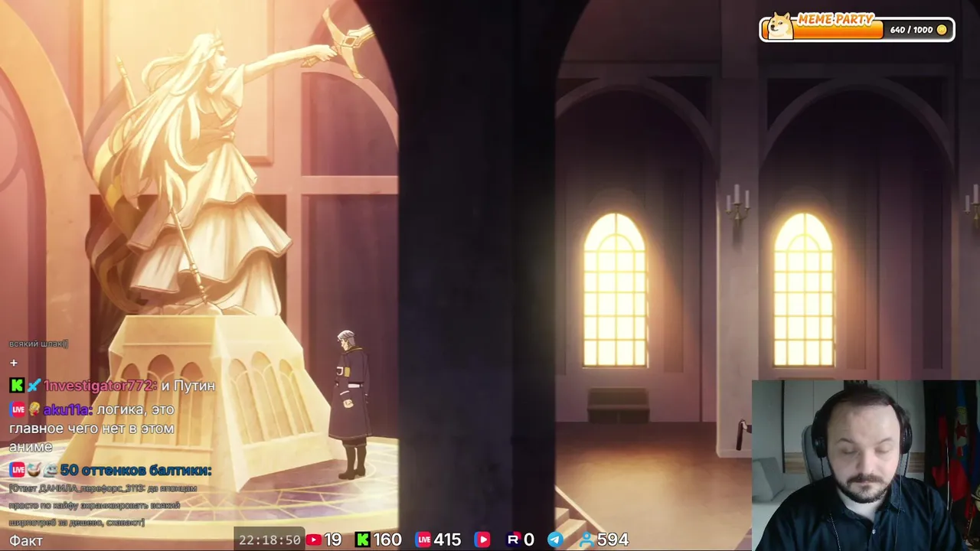Click the green Kick icon beside 160
Viewport: 980px width, 551px height.
pos(363,540)
